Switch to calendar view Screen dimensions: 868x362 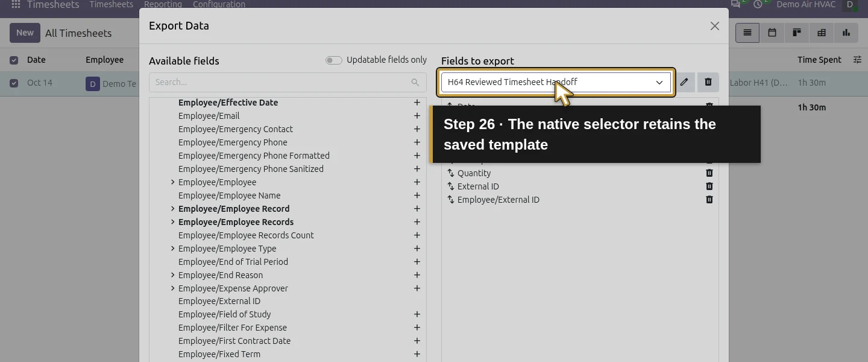772,33
